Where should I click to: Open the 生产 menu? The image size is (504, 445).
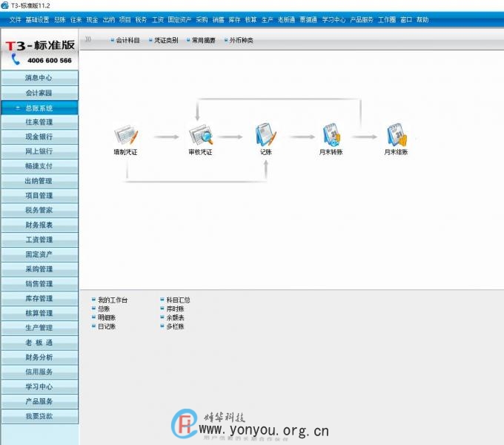pos(267,20)
